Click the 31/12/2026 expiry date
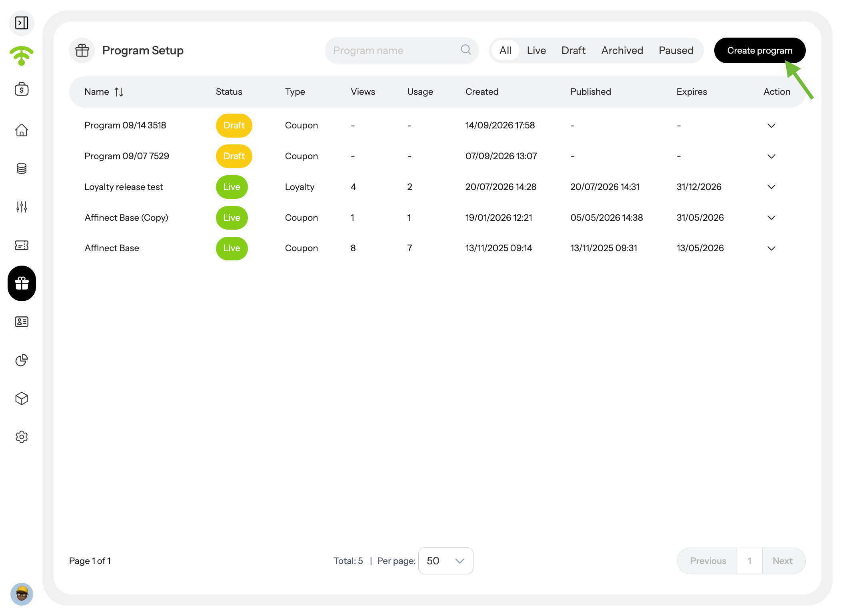The image size is (843, 616). pos(699,187)
